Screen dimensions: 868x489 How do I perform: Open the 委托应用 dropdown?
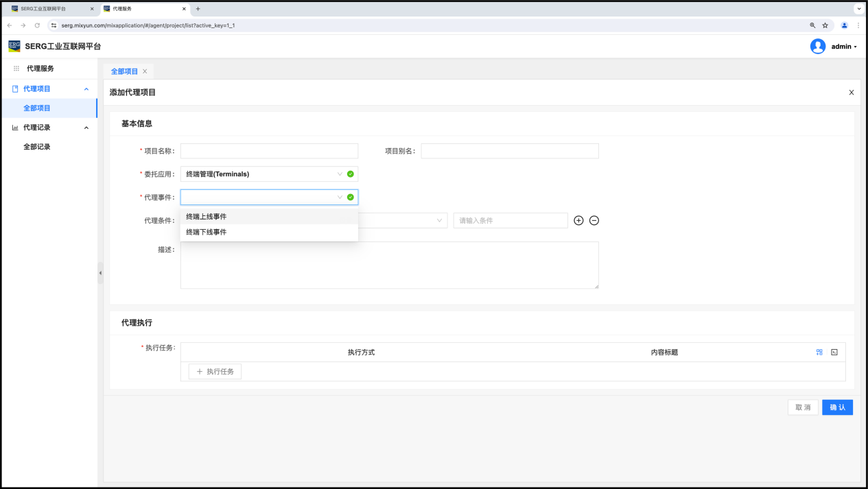coord(268,174)
